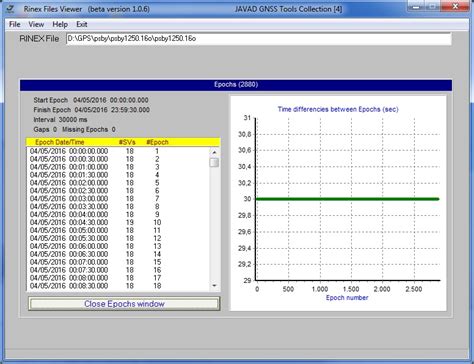The image size is (474, 364).
Task: Select epoch row 00:06:30.000 number 14
Action: point(118,254)
